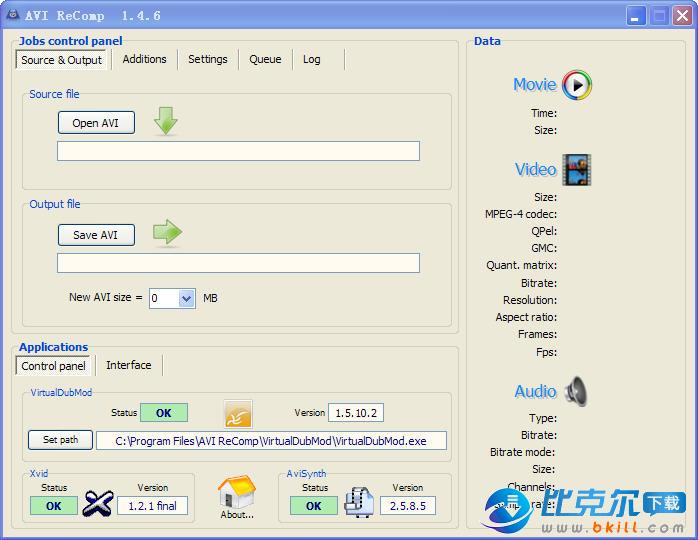Click the output file path field
Viewport: 698px width, 540px height.
[238, 263]
